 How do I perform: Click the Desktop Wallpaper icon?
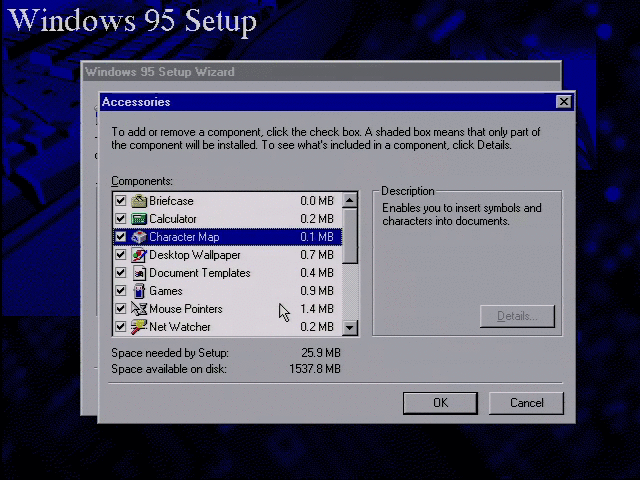[x=139, y=255]
